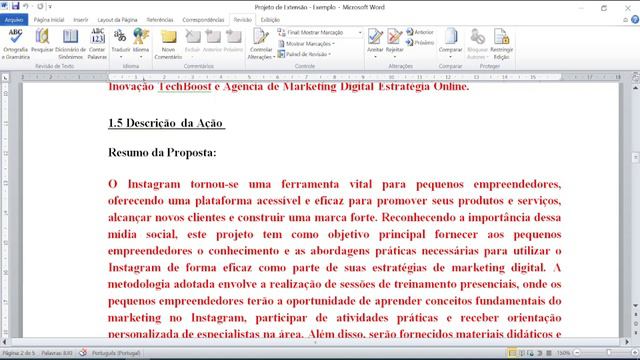Go to Próximo change in Alterações

(420, 42)
